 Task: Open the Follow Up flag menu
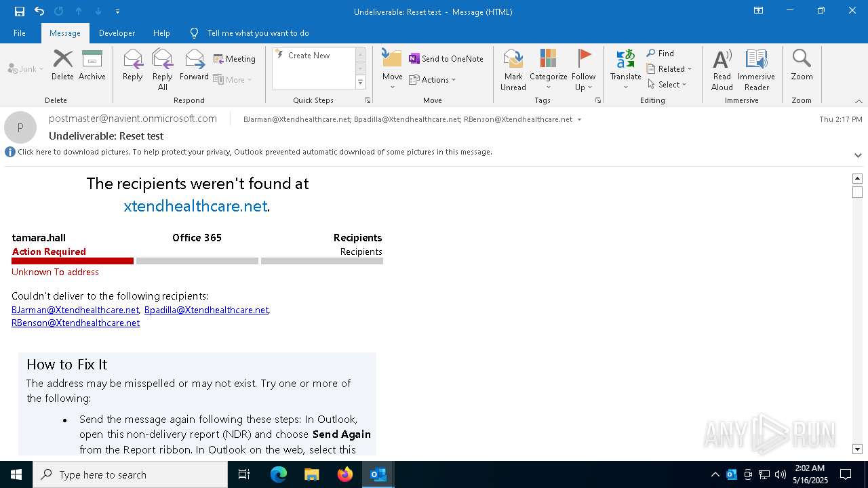(583, 69)
